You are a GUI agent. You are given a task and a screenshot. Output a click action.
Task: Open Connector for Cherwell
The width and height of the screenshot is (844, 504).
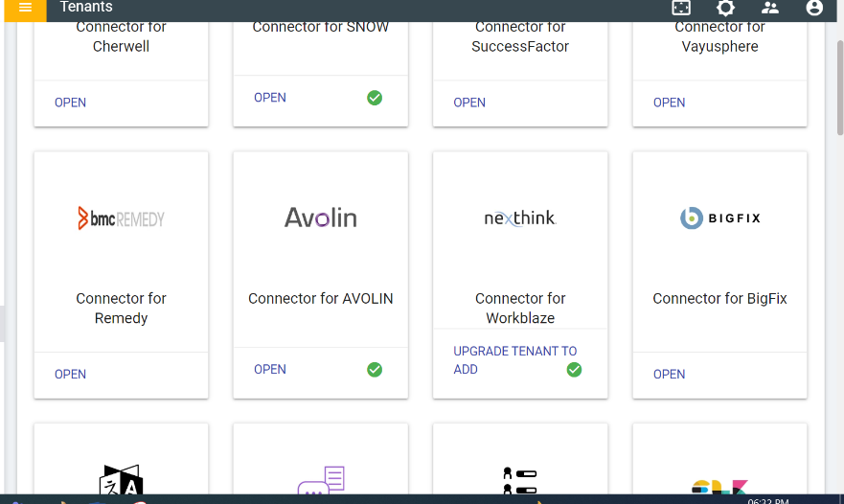tap(70, 103)
